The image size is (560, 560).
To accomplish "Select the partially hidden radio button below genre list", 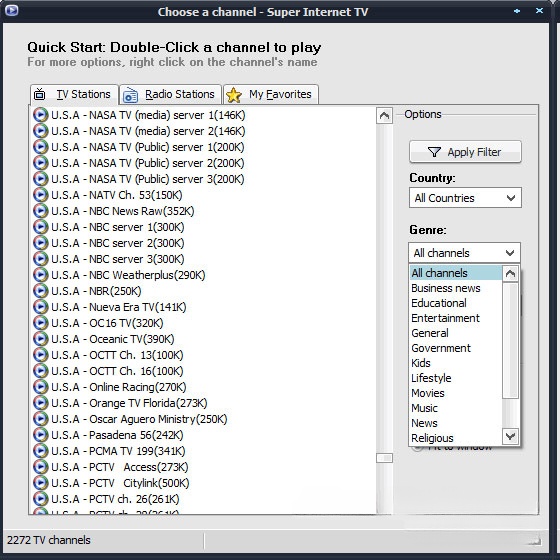I will [x=417, y=448].
